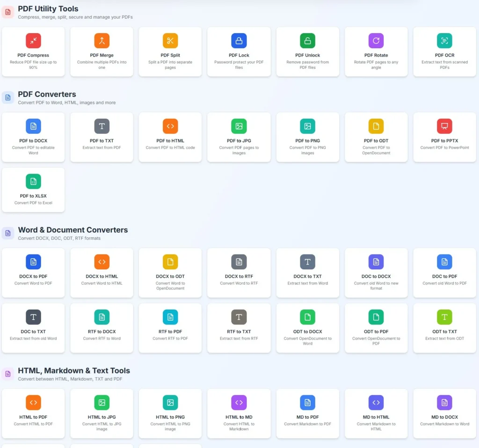Select the PDF to TXT icon
The width and height of the screenshot is (479, 448).
click(x=102, y=126)
